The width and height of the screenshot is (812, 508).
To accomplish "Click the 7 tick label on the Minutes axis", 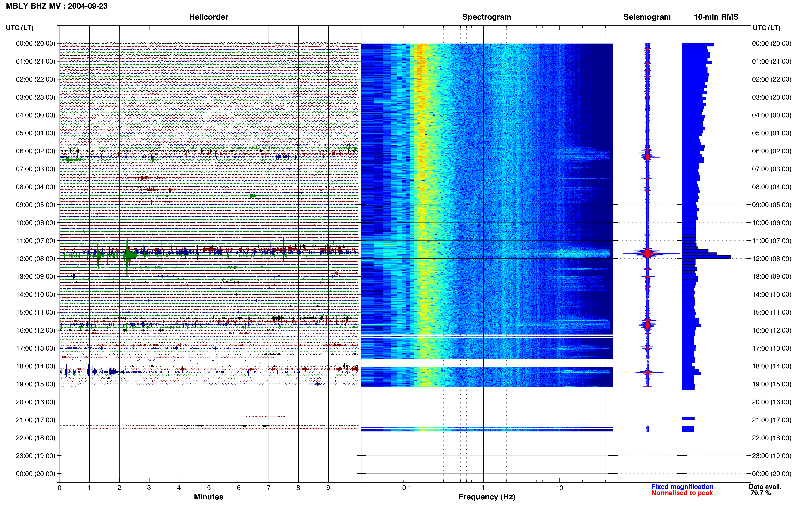I will [269, 487].
